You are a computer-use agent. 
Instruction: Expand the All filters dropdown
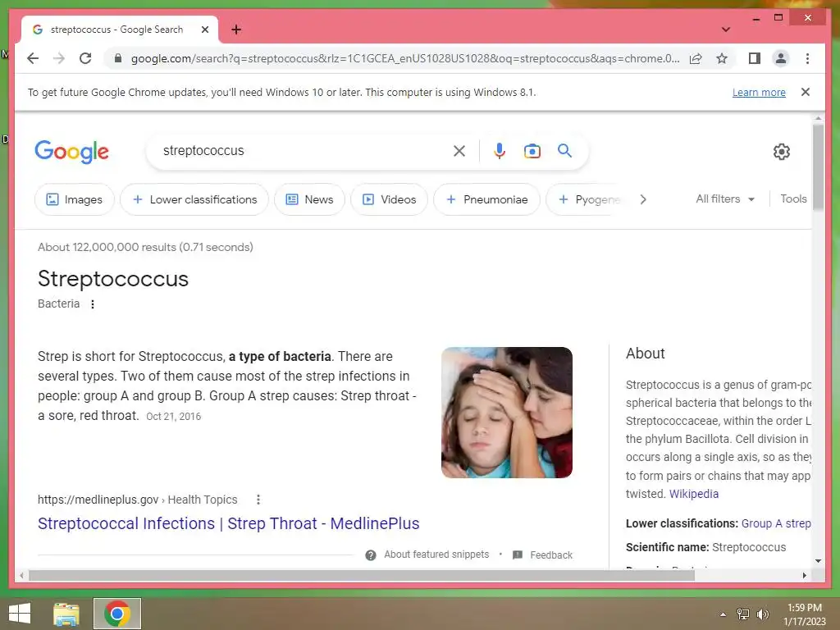coord(725,199)
